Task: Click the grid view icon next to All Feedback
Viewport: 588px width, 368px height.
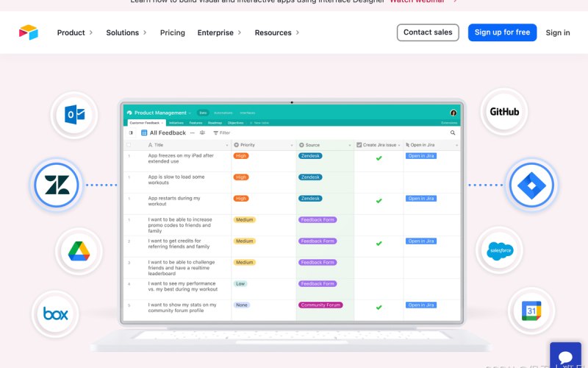Action: (x=143, y=132)
